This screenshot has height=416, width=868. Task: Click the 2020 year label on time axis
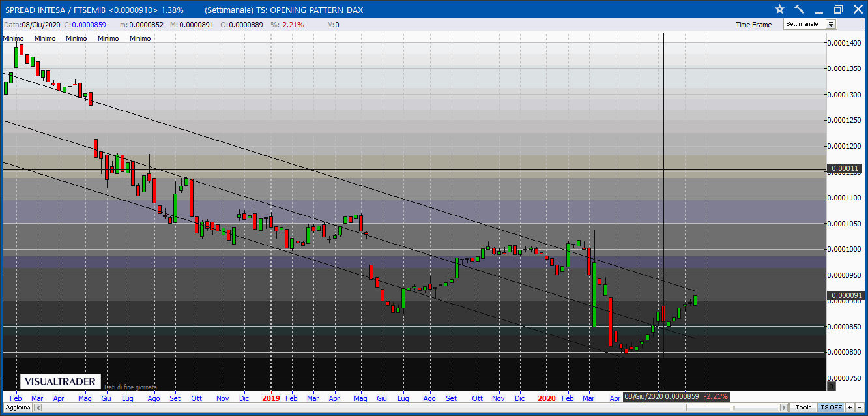coord(547,398)
